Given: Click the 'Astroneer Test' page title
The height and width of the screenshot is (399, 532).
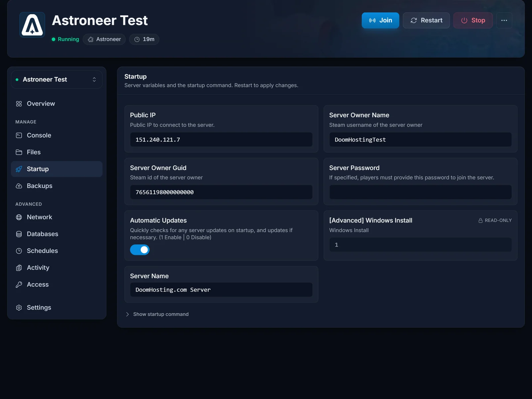Looking at the screenshot, I should (100, 20).
